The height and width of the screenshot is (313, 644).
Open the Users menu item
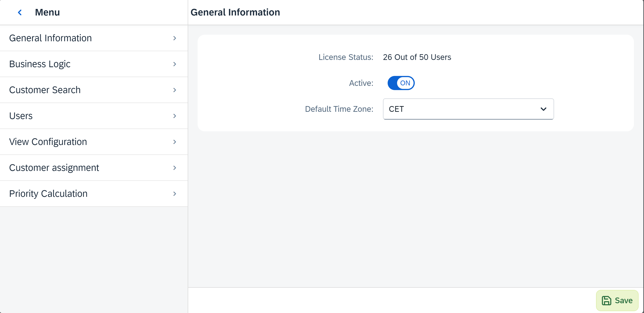click(94, 116)
